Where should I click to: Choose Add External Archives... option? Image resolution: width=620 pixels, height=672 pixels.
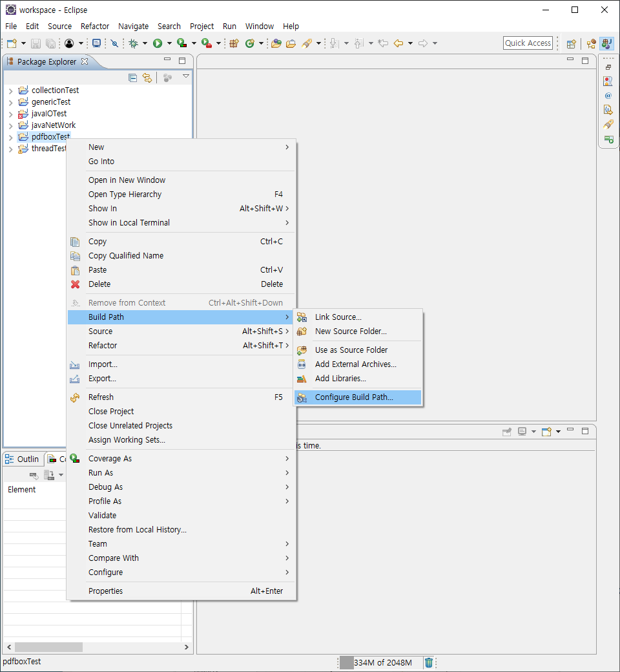pos(358,364)
